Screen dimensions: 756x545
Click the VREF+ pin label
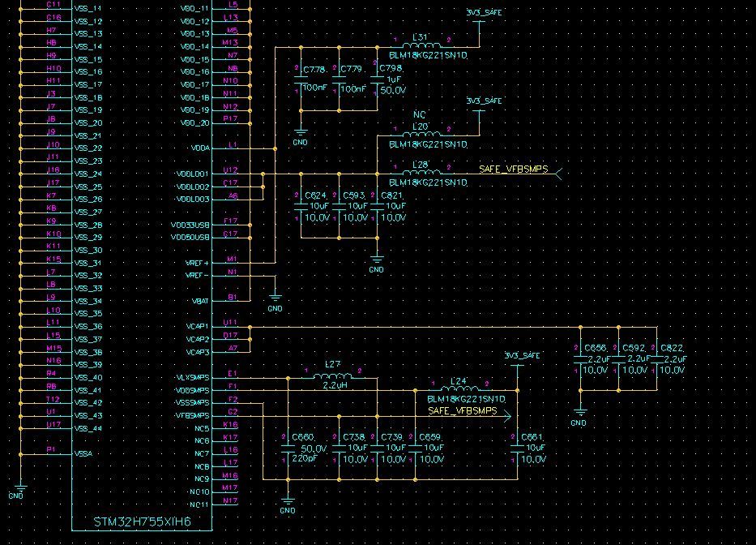pyautogui.click(x=197, y=263)
